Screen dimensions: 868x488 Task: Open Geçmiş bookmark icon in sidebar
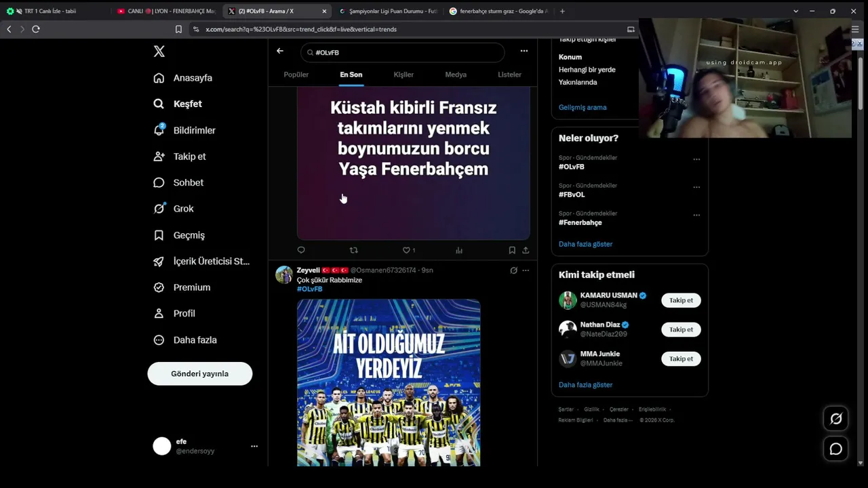tap(159, 235)
